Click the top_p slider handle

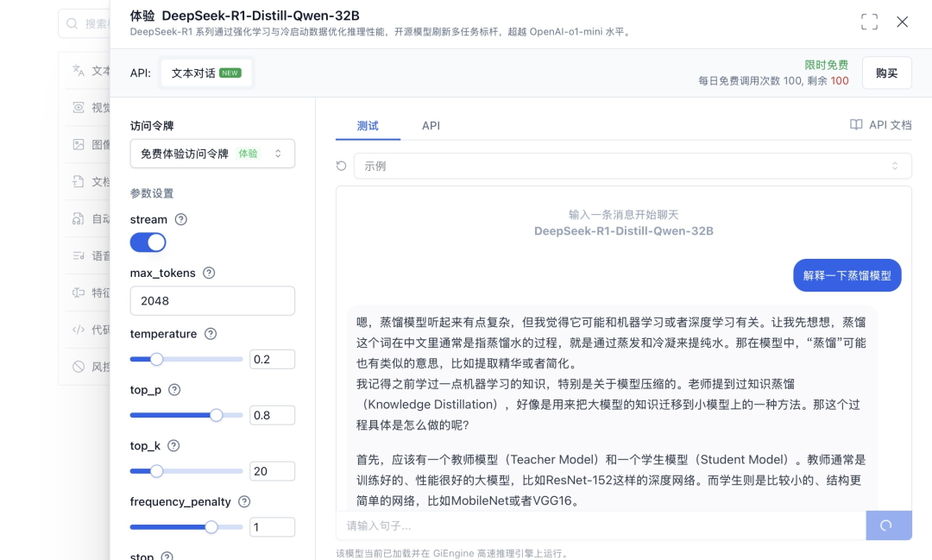tap(217, 415)
